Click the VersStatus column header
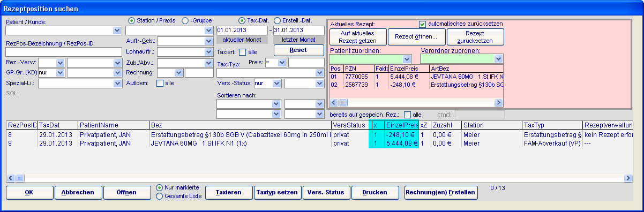 pyautogui.click(x=350, y=125)
